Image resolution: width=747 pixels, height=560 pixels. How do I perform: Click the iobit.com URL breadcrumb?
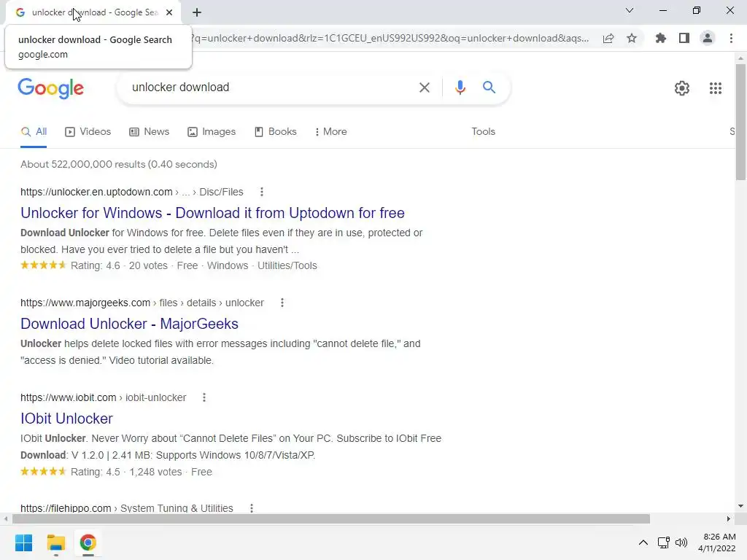click(x=103, y=397)
